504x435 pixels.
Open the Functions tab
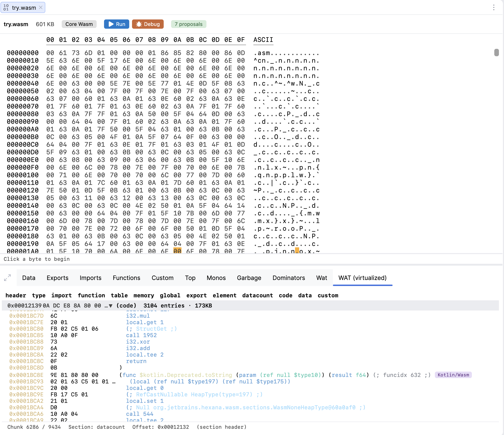click(126, 278)
